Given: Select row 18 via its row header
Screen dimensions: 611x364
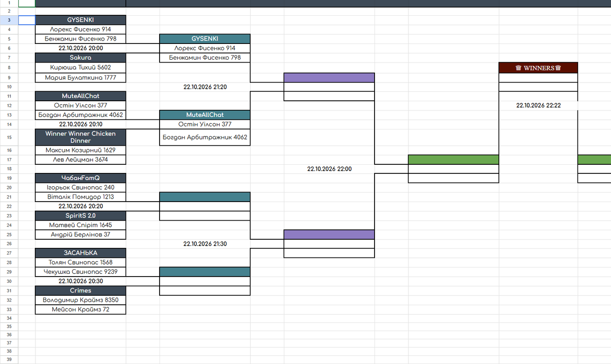Looking at the screenshot, I should [x=9, y=169].
